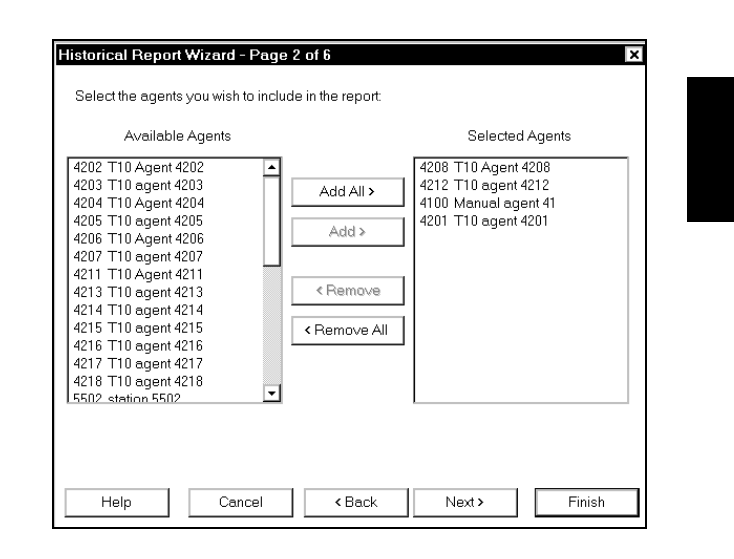Click scroll up arrow in Available Agents
Screen dimensions: 734x559
point(272,167)
